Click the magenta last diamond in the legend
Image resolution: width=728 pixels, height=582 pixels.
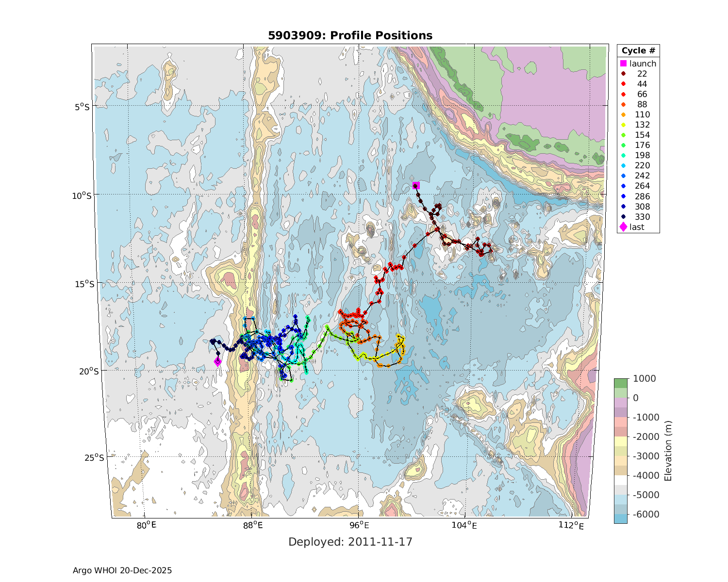pyautogui.click(x=624, y=227)
